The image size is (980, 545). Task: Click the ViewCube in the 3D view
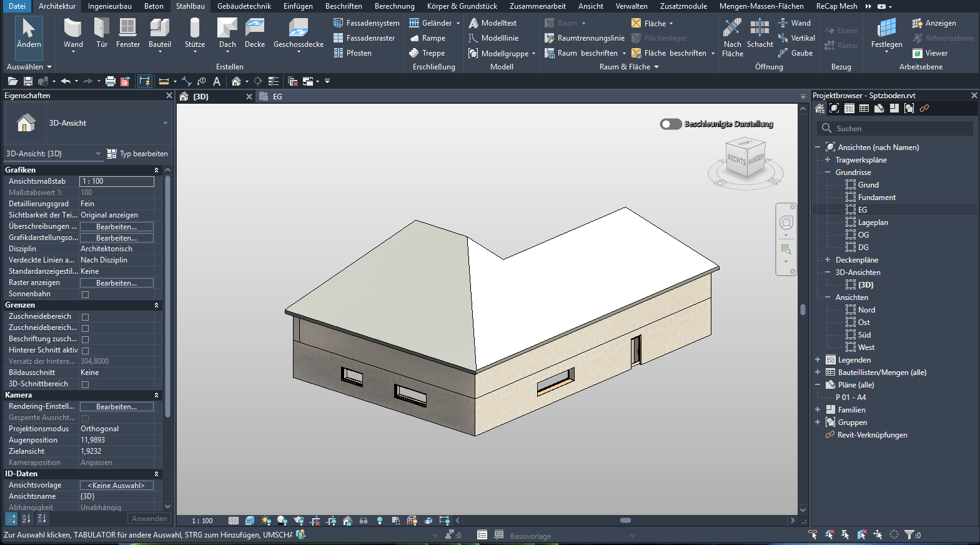[746, 157]
